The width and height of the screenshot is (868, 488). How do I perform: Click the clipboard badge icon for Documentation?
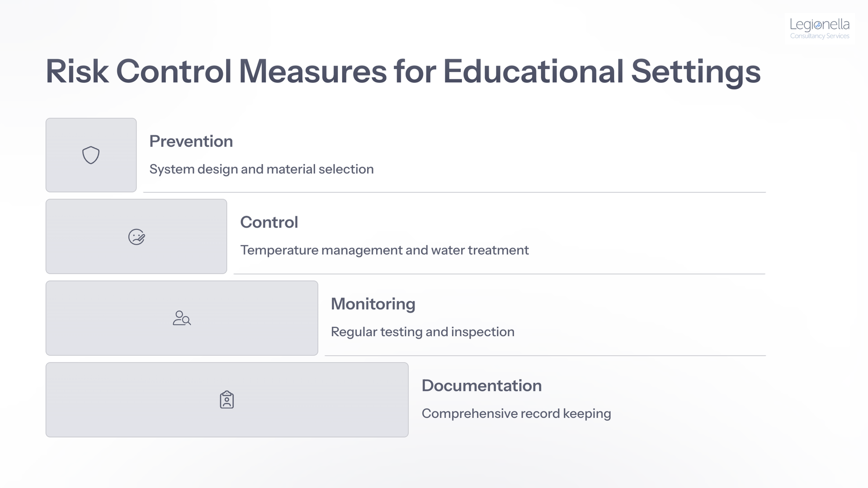(x=227, y=400)
